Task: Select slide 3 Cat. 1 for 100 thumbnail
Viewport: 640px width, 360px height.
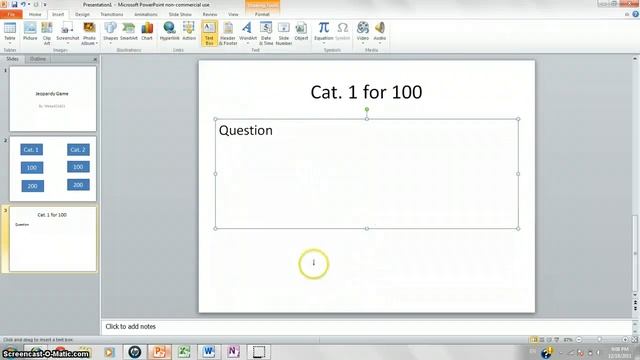Action: pyautogui.click(x=53, y=239)
